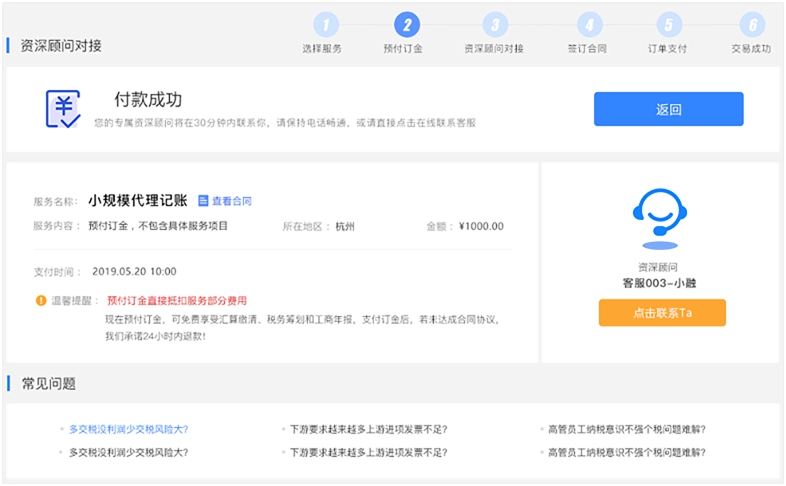Open second-row FAQ 多交税没利润少交税风险大?
This screenshot has width=786, height=486.
[x=128, y=452]
